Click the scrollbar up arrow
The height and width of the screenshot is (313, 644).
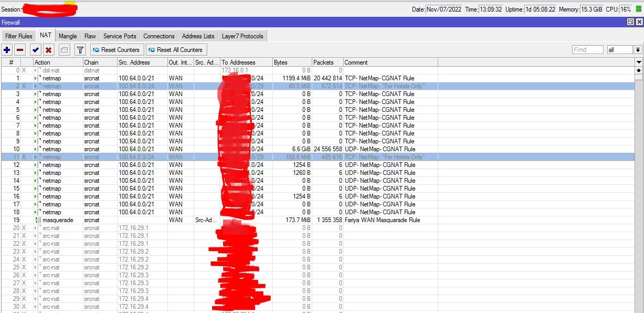coord(639,70)
